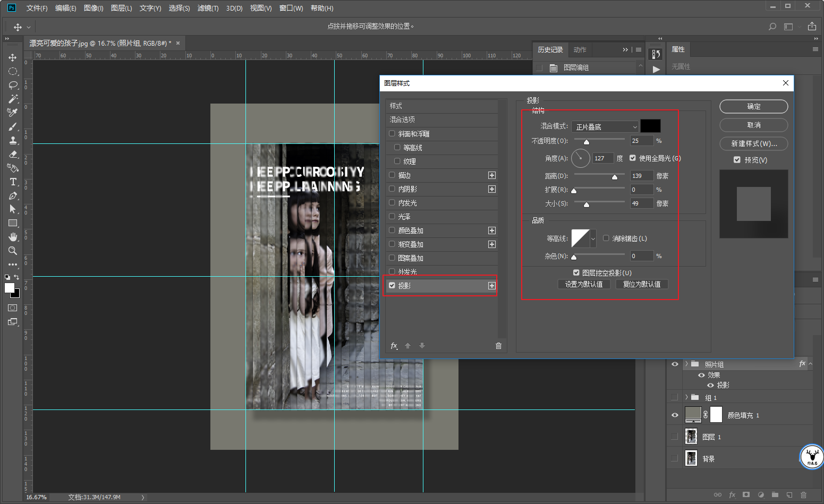The image size is (824, 504).
Task: Click the 距离 value input field
Action: point(641,176)
